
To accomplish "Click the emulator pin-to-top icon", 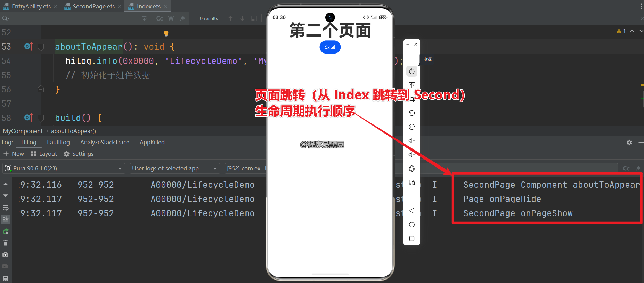I will pos(412,85).
